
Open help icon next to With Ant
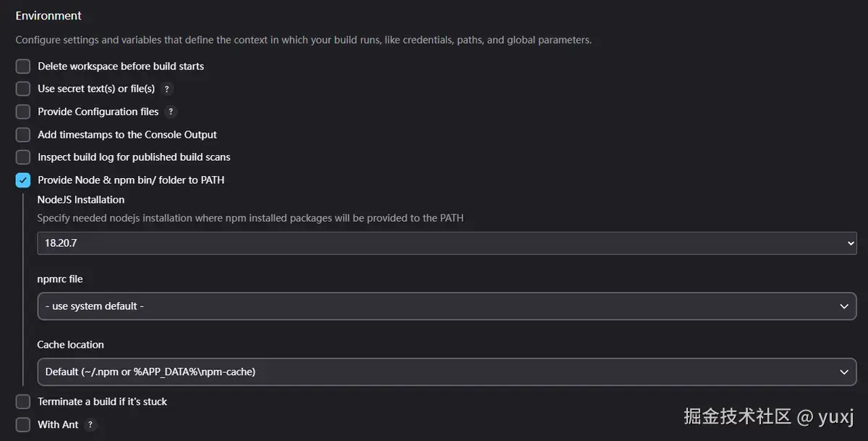90,424
